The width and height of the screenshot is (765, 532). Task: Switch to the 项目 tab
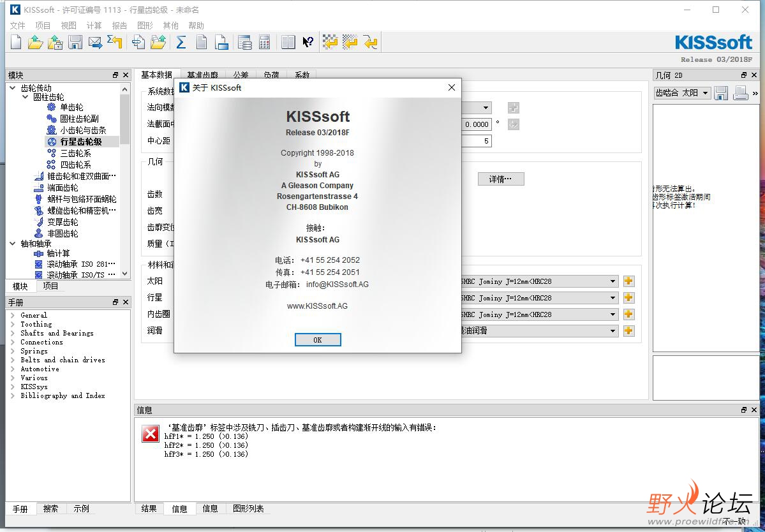(x=50, y=286)
